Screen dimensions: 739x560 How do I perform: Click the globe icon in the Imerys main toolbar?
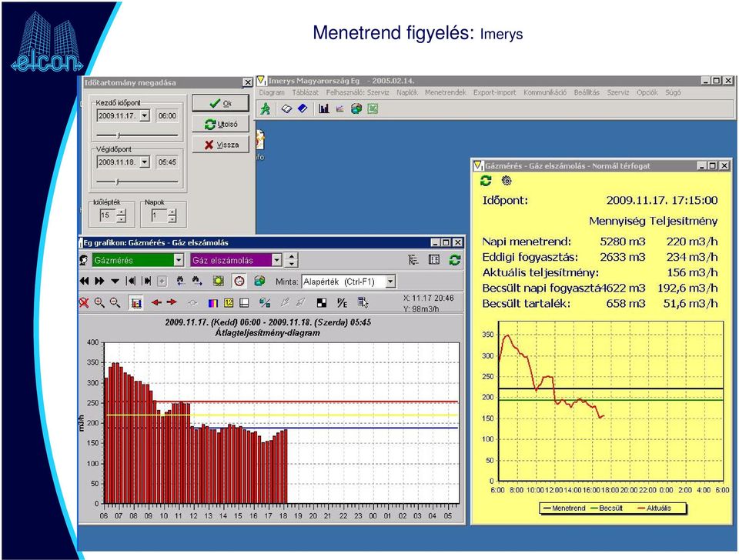click(356, 108)
